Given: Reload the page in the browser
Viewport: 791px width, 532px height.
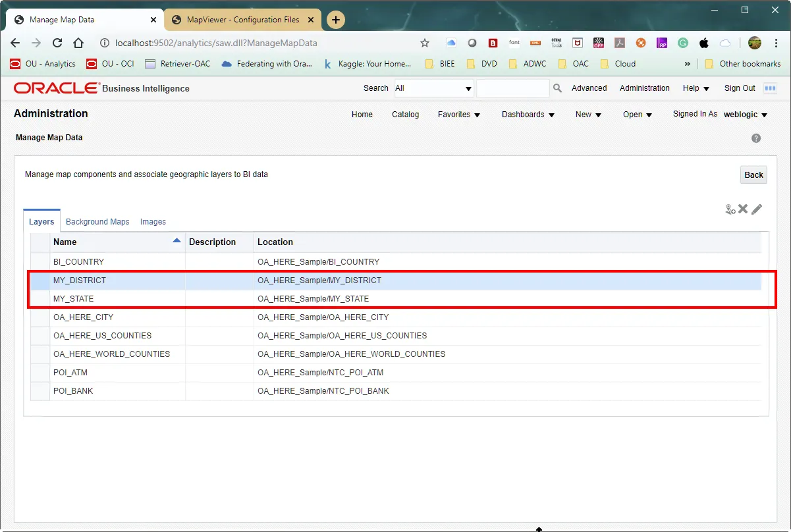Looking at the screenshot, I should pyautogui.click(x=57, y=43).
